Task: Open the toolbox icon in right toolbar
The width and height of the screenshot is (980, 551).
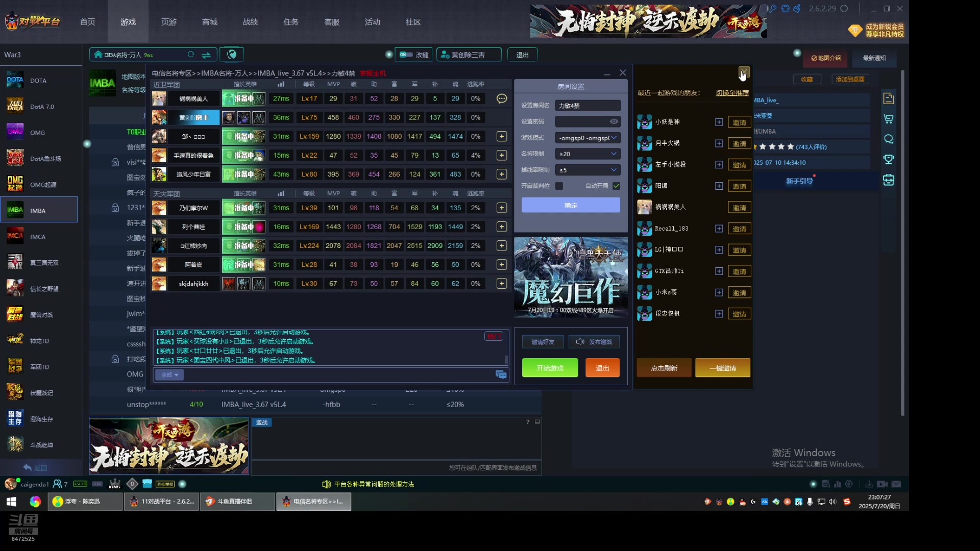Action: [x=889, y=180]
